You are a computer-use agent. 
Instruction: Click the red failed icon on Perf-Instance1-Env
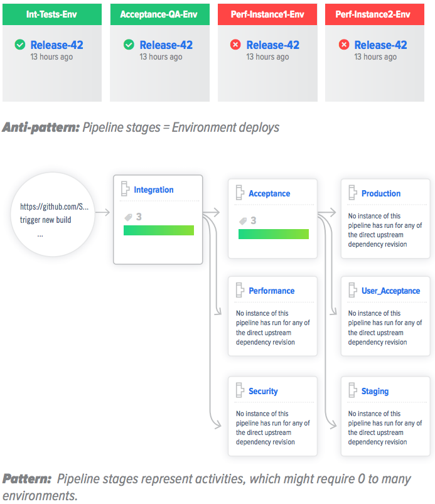coord(235,45)
